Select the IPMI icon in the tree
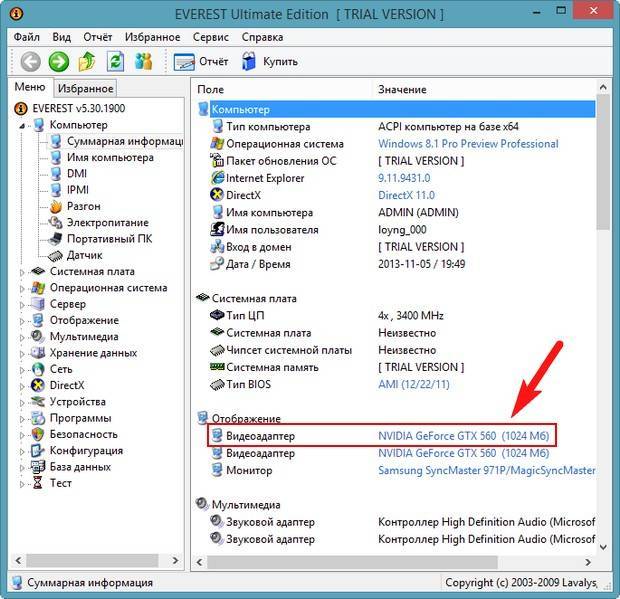Image resolution: width=620 pixels, height=599 pixels. coord(56,190)
